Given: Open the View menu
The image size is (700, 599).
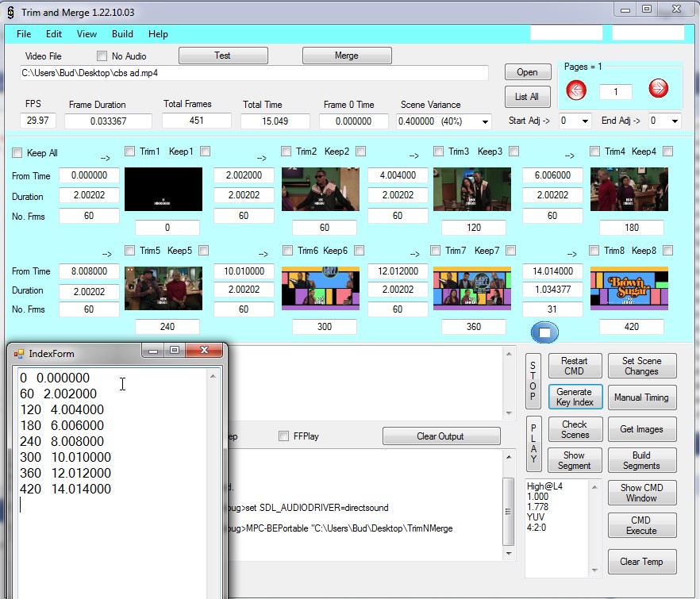Looking at the screenshot, I should point(87,34).
